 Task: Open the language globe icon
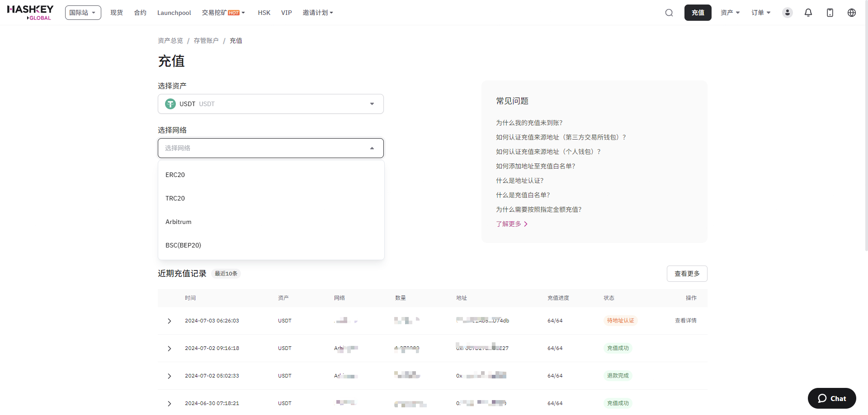click(852, 13)
